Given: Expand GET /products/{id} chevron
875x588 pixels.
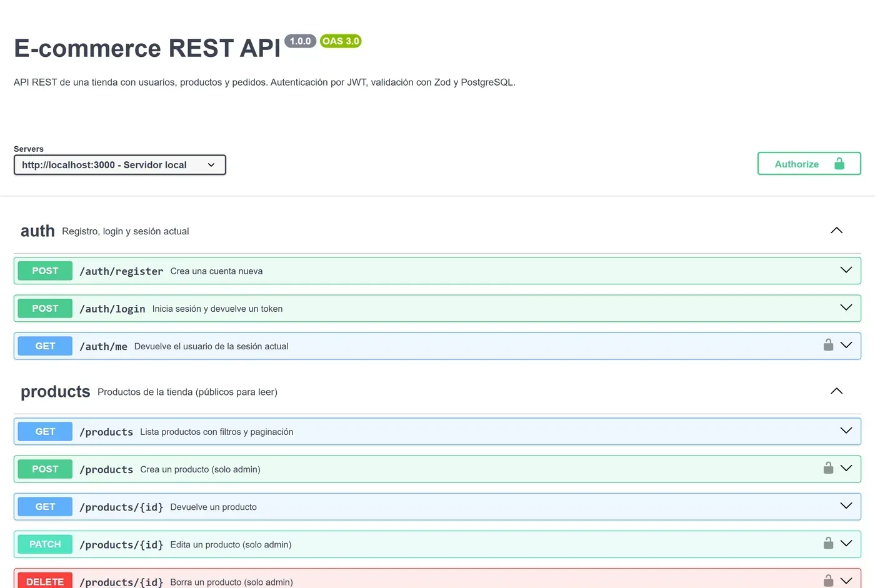Looking at the screenshot, I should coord(846,506).
